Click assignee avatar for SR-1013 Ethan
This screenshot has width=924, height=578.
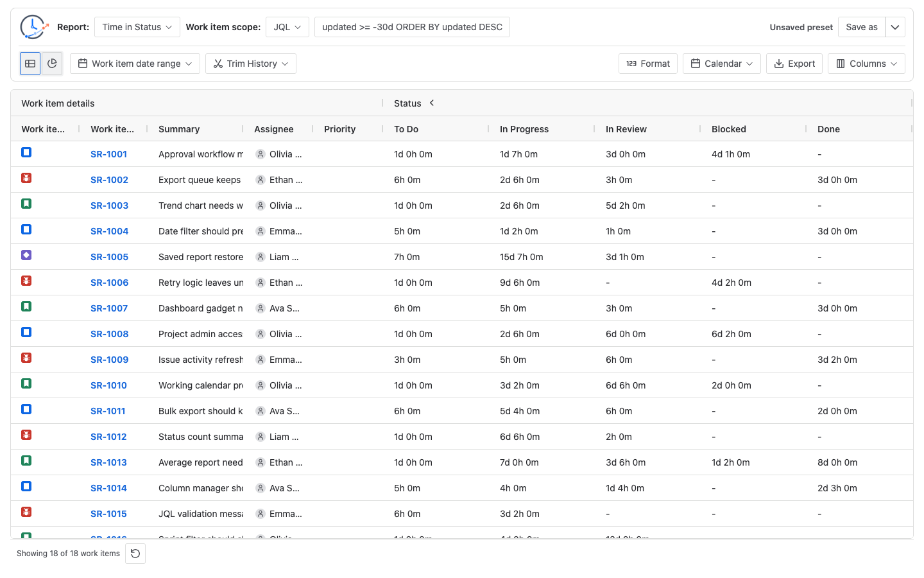pyautogui.click(x=261, y=462)
